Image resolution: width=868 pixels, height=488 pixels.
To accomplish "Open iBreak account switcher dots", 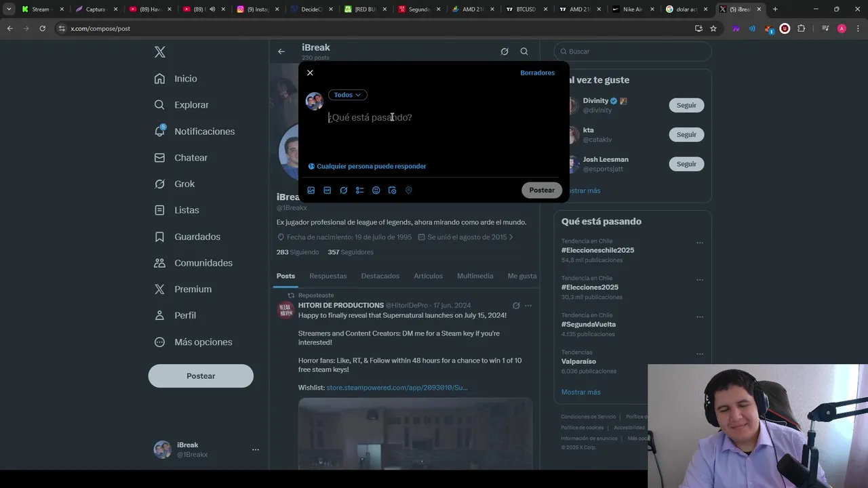I will [256, 450].
